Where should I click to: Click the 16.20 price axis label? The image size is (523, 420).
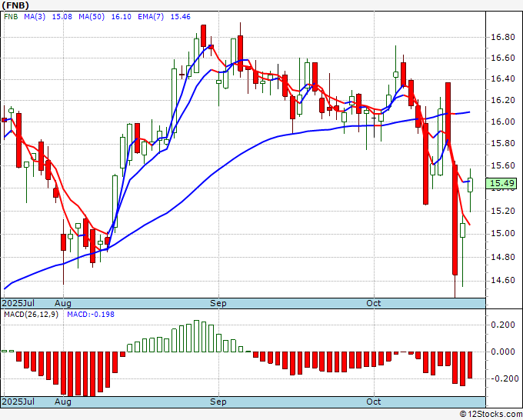(x=503, y=100)
